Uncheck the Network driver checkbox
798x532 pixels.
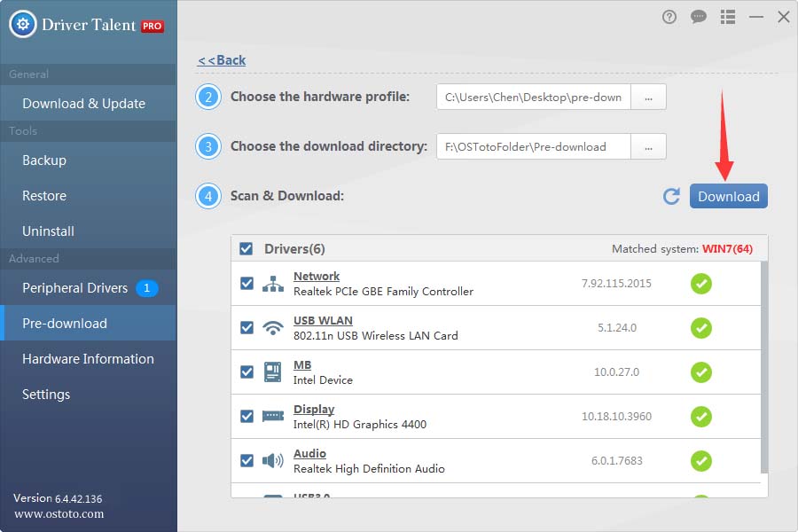[x=246, y=284]
